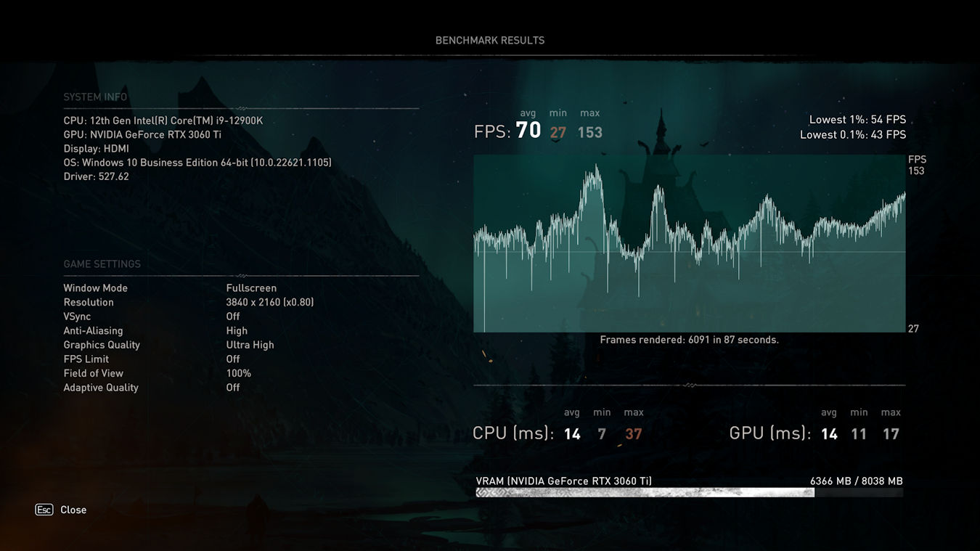Click the 3840 x 2160 (x0.80) value

(x=270, y=302)
